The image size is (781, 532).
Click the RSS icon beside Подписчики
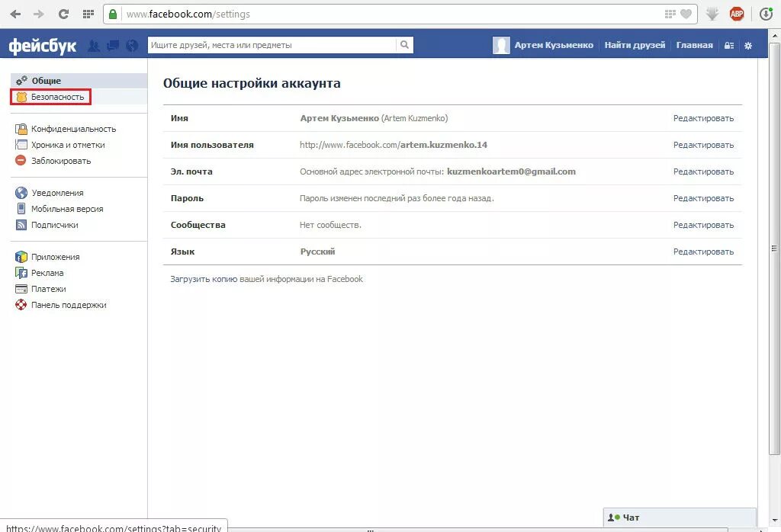click(x=21, y=225)
